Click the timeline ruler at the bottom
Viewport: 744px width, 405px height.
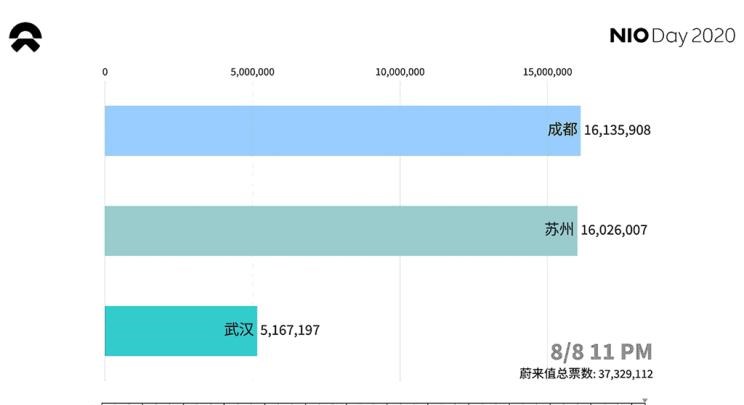click(370, 402)
